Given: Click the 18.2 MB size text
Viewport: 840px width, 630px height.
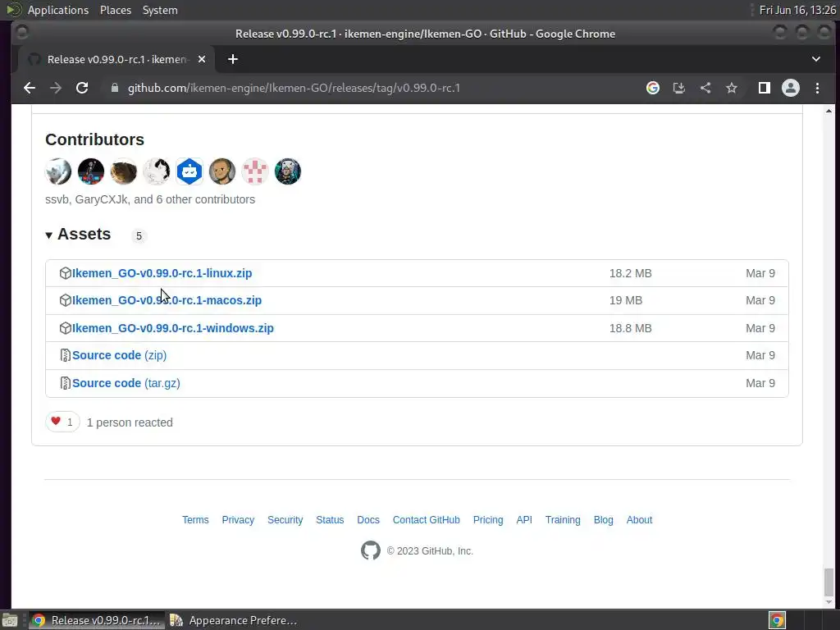Looking at the screenshot, I should point(631,273).
